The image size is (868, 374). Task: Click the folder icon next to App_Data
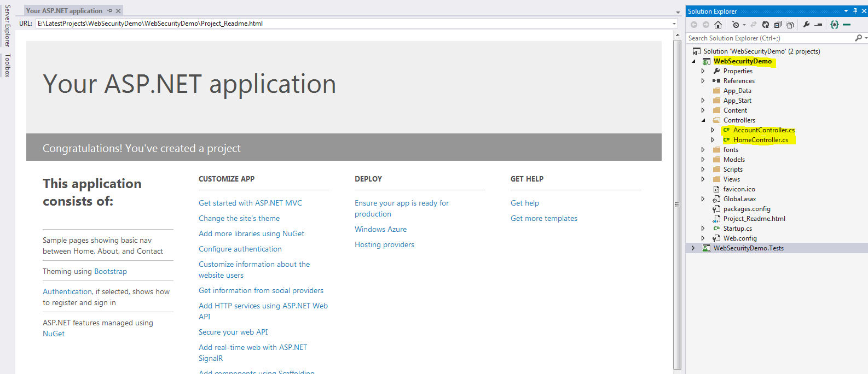[716, 91]
